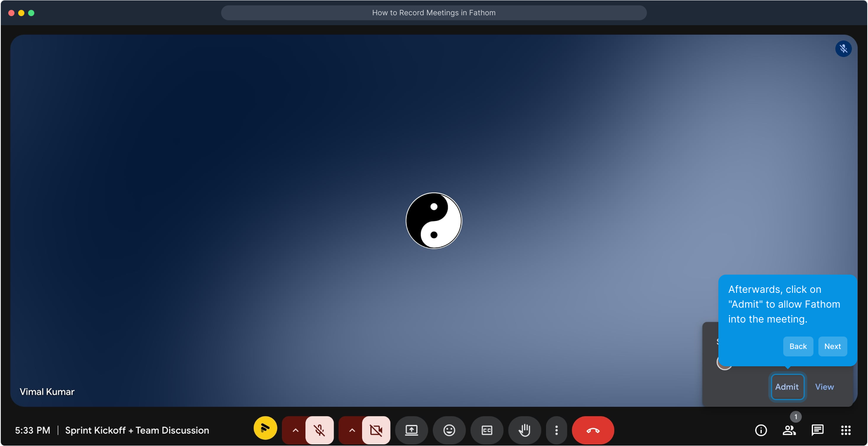Click Next in the tooltip
This screenshot has width=868, height=446.
click(x=832, y=346)
